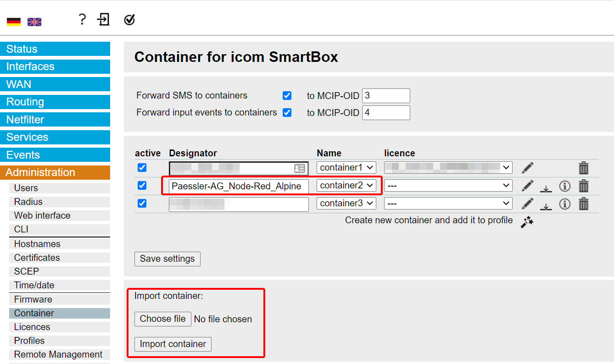The width and height of the screenshot is (614, 364).
Task: Open the container2 name dropdown
Action: click(346, 186)
